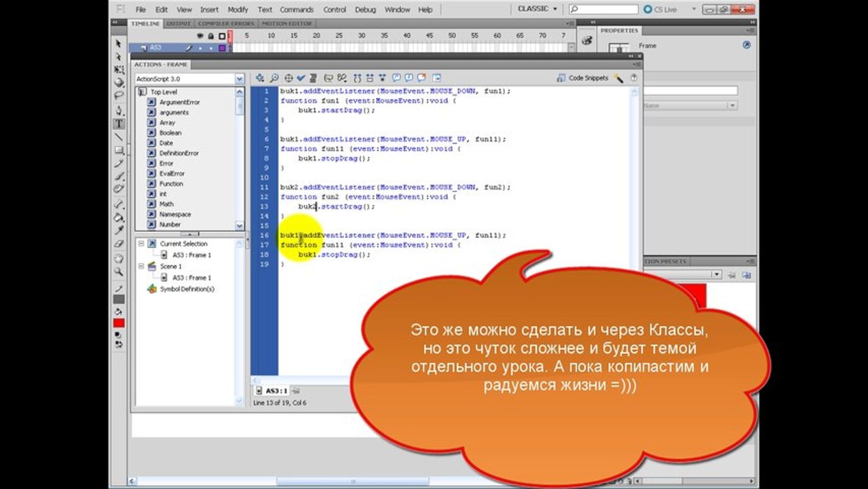
Task: Collapse the Current Selection tree node
Action: point(140,244)
